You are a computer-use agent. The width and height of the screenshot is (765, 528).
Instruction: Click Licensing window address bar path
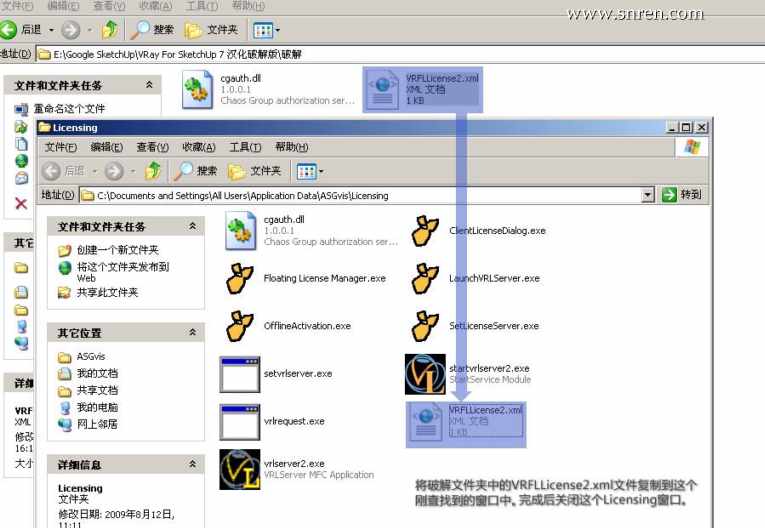pos(242,196)
